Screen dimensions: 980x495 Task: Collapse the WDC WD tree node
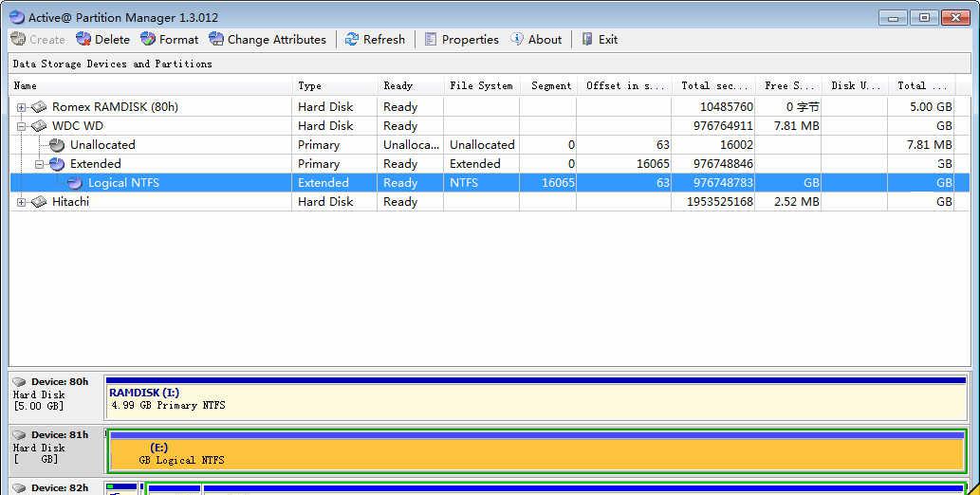coord(21,126)
